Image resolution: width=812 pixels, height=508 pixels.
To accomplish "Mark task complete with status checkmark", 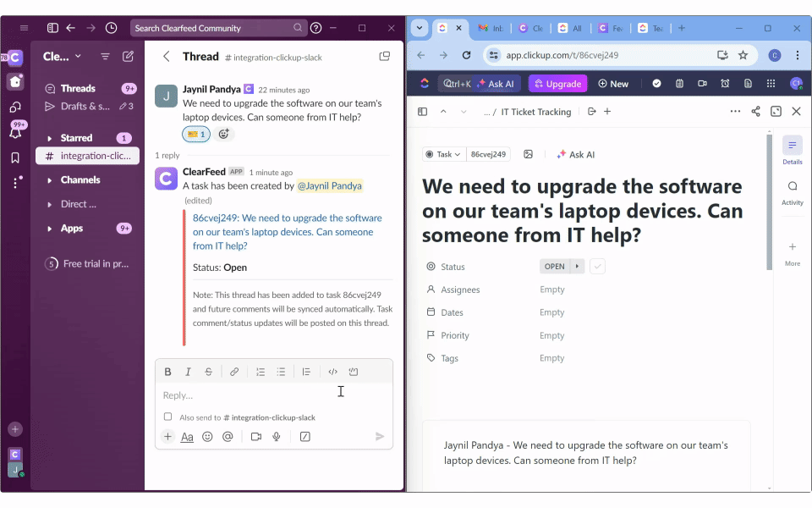I will (597, 267).
